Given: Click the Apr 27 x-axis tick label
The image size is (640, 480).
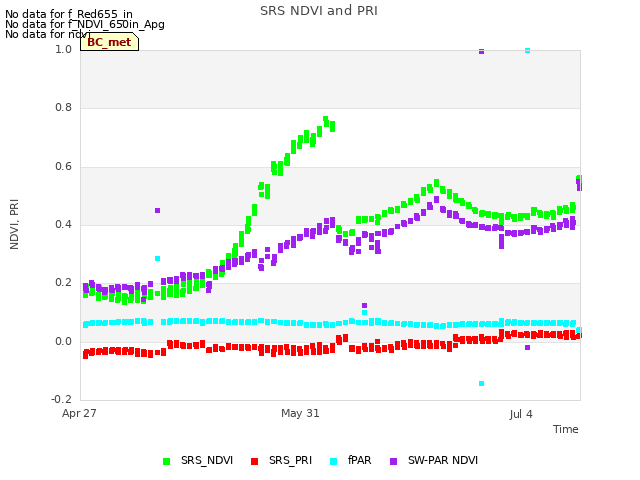Looking at the screenshot, I should pyautogui.click(x=79, y=413).
